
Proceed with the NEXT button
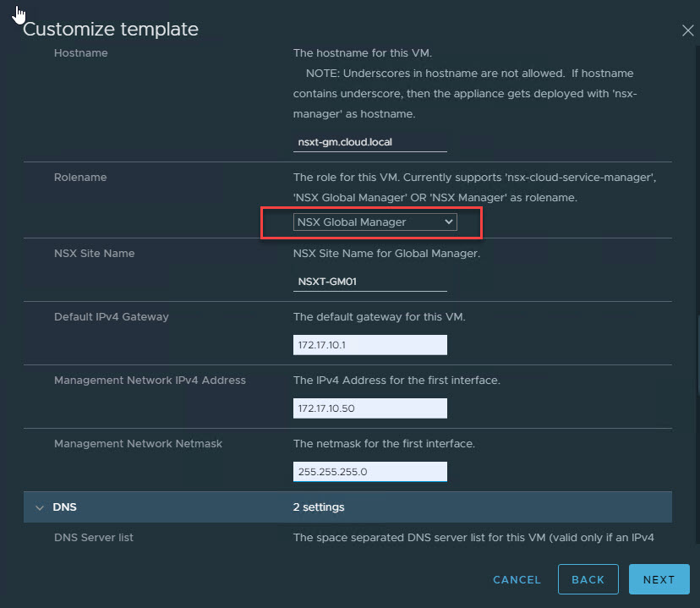659,579
